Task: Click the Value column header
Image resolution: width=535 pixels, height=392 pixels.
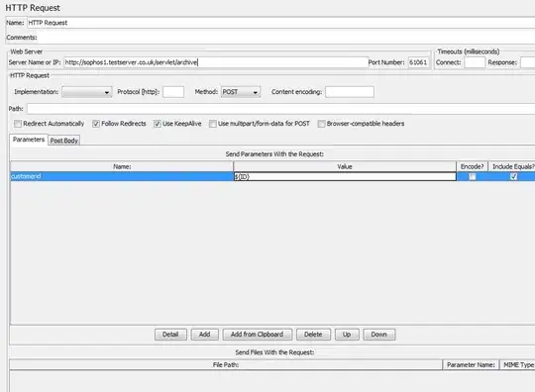Action: click(x=345, y=166)
